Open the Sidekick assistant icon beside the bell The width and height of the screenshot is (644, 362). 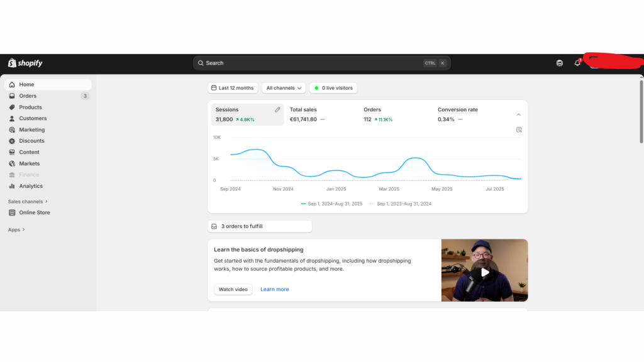pyautogui.click(x=560, y=63)
